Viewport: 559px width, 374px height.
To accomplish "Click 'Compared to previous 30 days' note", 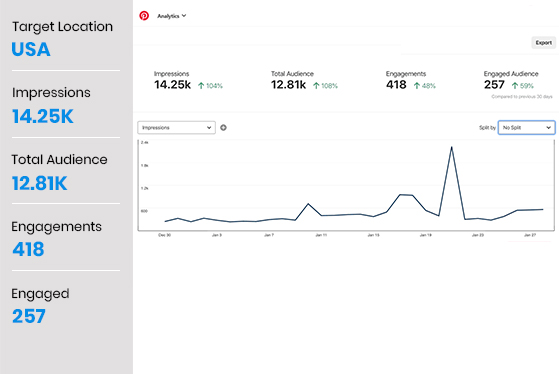I will tap(522, 97).
